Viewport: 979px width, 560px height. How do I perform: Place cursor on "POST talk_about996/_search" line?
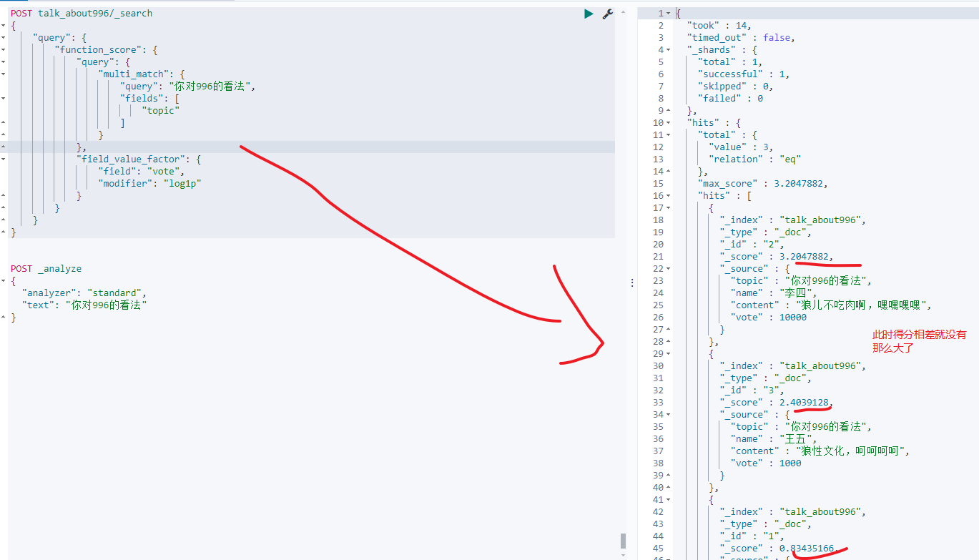pyautogui.click(x=82, y=14)
